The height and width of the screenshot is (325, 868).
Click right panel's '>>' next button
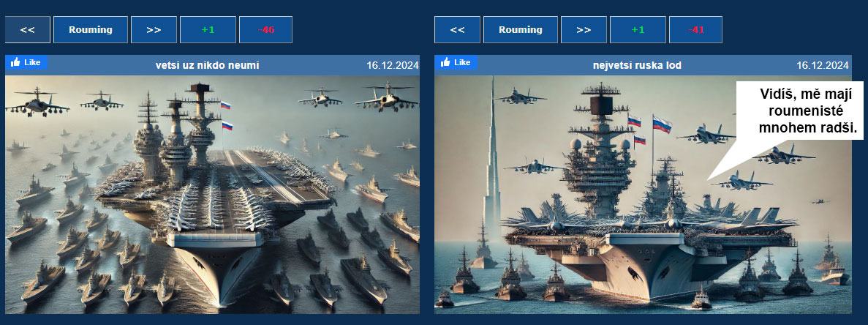click(x=584, y=30)
